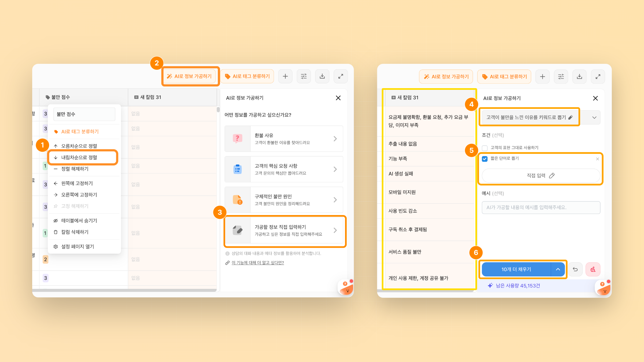The width and height of the screenshot is (644, 362).
Task: Open the arrow menu on '10개 더 채우기' button
Action: coord(558,269)
